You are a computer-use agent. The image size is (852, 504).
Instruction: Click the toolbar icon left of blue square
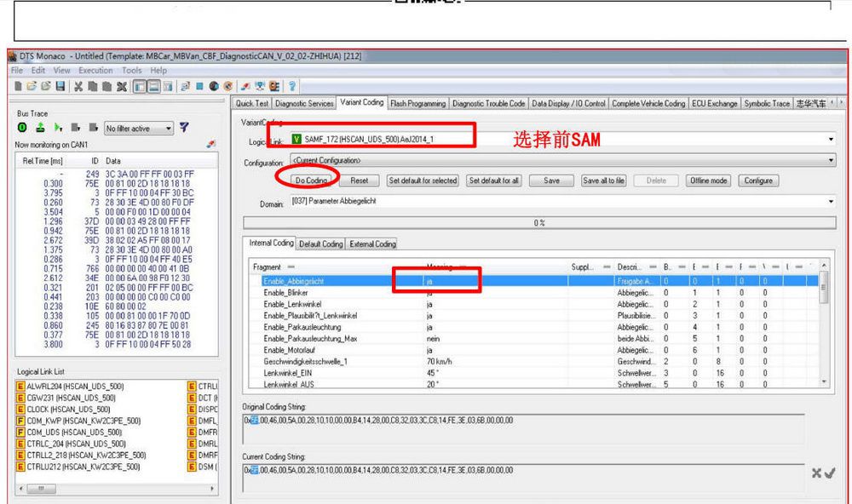point(185,86)
